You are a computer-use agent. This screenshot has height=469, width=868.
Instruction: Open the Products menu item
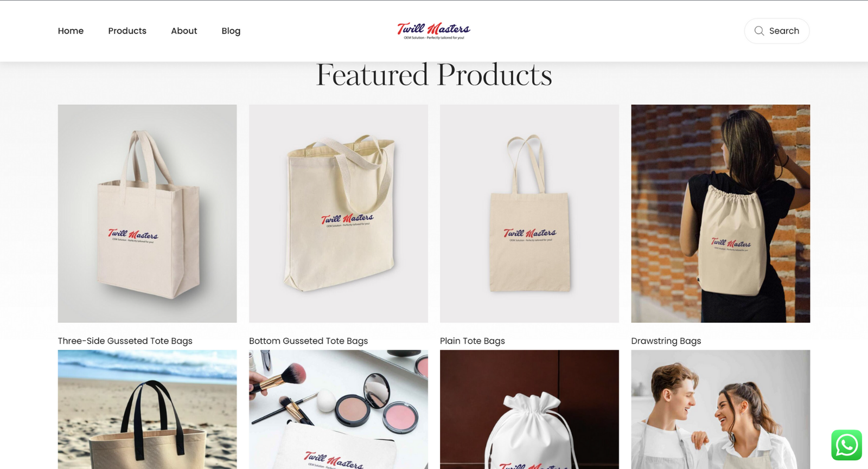coord(127,31)
